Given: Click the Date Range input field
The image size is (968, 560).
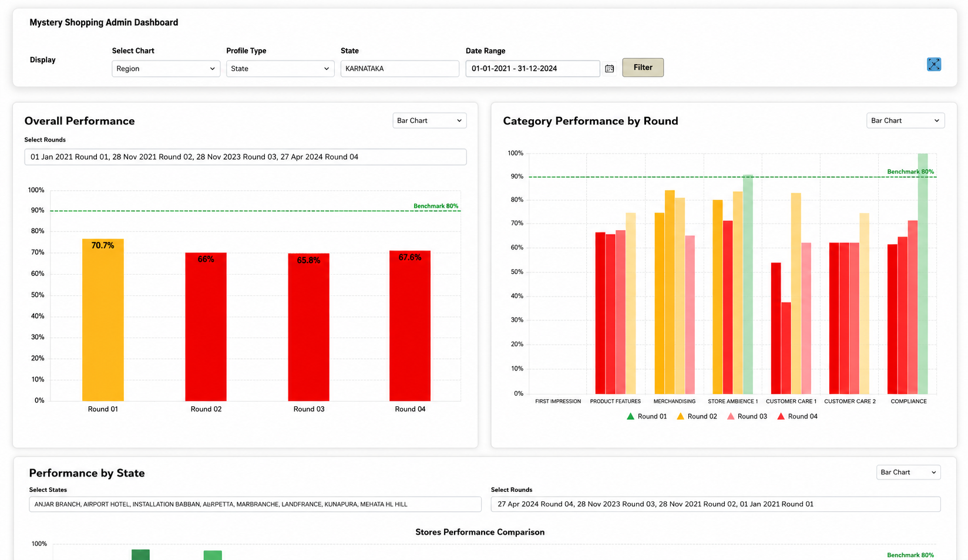Looking at the screenshot, I should 533,69.
